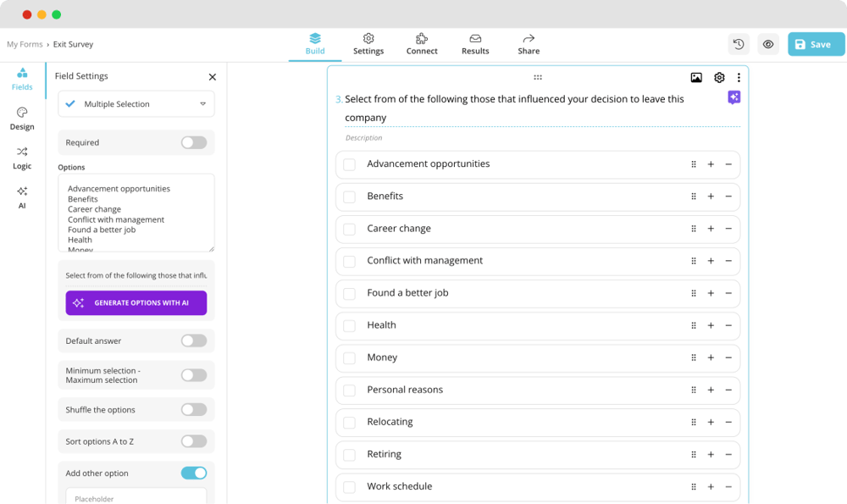The image size is (847, 504).
Task: Remove the Benefits option with minus icon
Action: 728,197
